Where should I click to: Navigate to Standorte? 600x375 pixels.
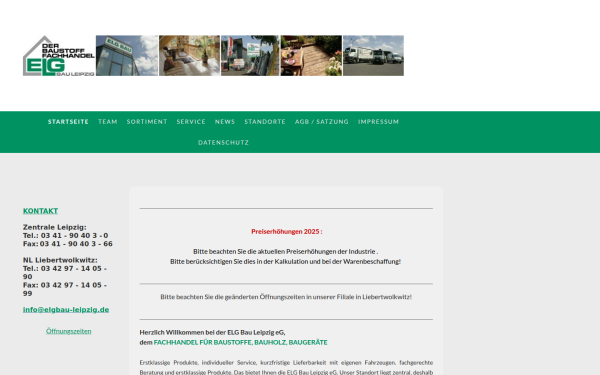coord(265,122)
